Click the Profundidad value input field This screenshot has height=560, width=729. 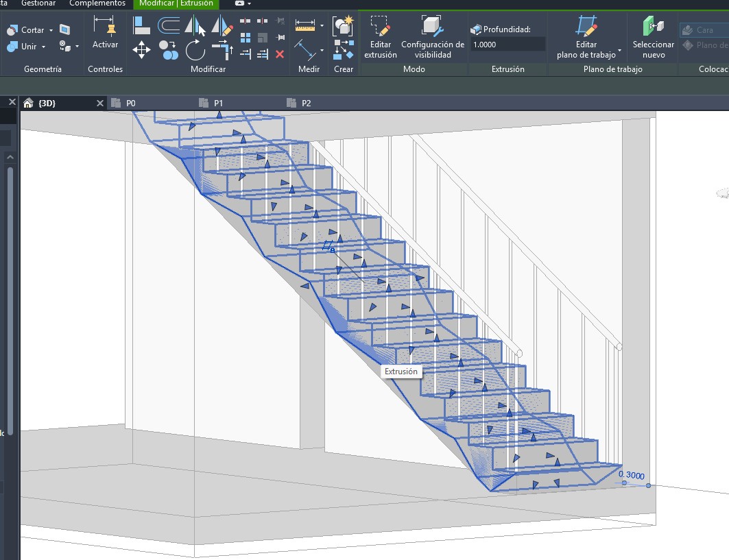[507, 45]
